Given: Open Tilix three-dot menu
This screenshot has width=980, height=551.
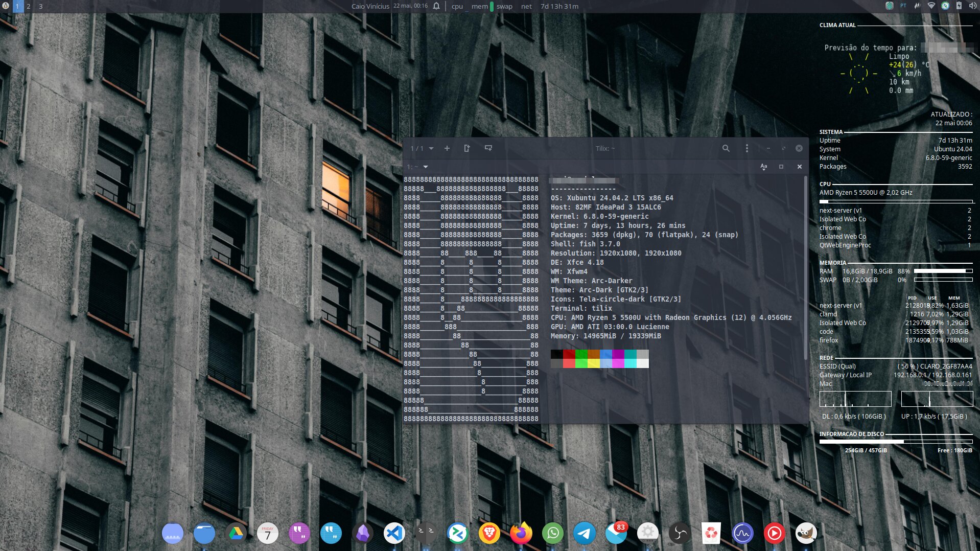Looking at the screenshot, I should coord(747,148).
